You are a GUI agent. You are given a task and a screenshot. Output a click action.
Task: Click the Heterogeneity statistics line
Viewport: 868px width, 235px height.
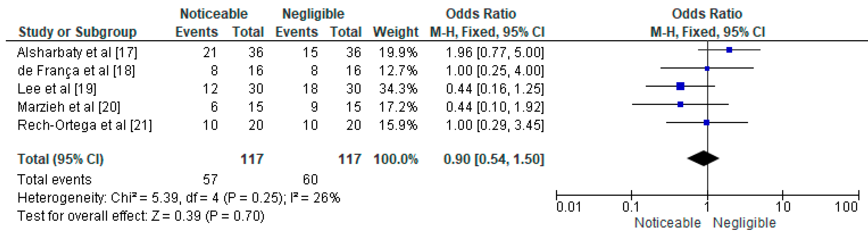pos(179,198)
